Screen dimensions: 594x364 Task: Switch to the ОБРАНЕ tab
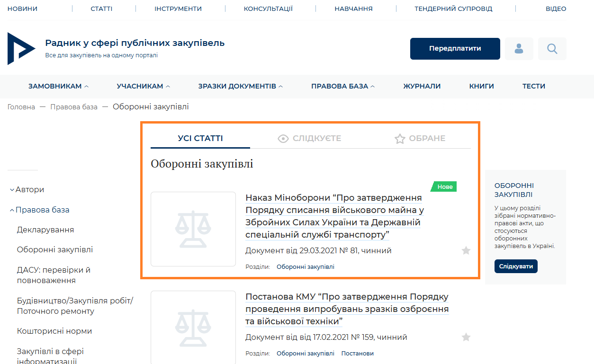[x=420, y=138]
